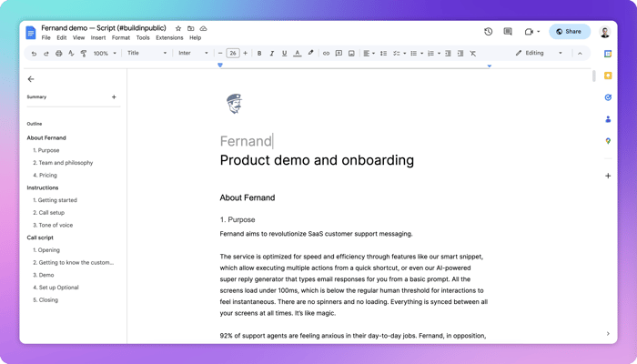The image size is (637, 364).
Task: Click the Share button
Action: (570, 32)
